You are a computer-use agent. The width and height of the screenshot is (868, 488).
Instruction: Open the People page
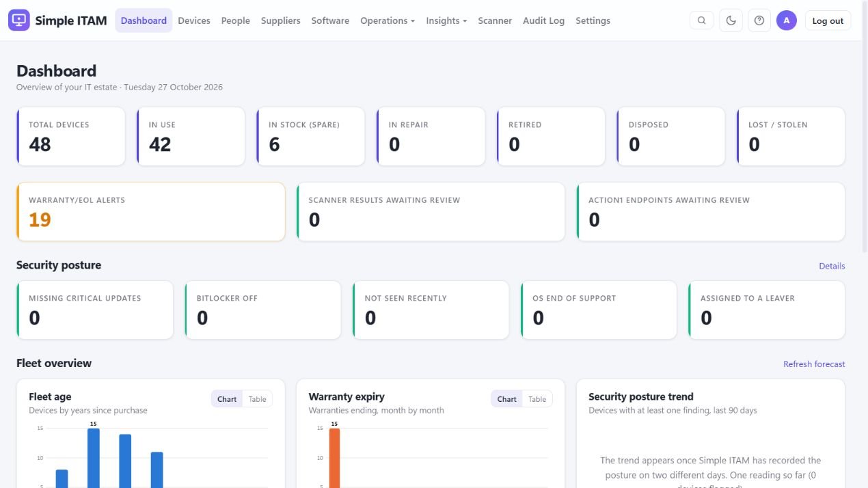(x=236, y=21)
